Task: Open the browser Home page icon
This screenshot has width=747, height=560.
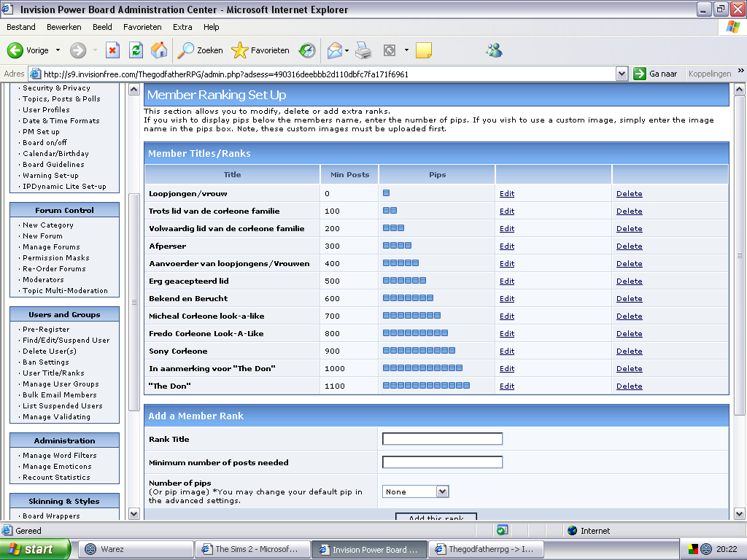Action: [158, 50]
